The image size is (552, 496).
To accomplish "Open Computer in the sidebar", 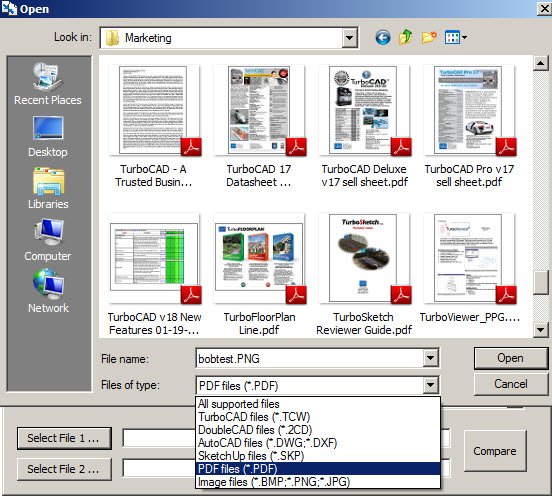I will pyautogui.click(x=48, y=240).
